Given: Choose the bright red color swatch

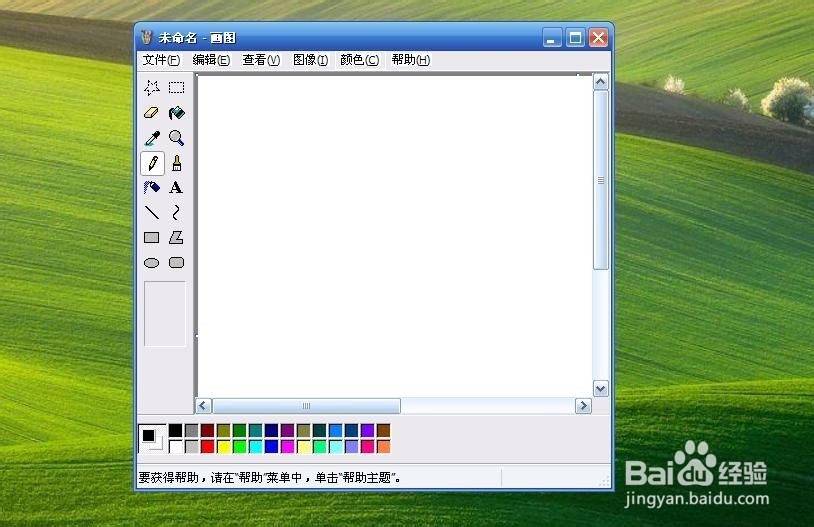Looking at the screenshot, I should tap(208, 447).
